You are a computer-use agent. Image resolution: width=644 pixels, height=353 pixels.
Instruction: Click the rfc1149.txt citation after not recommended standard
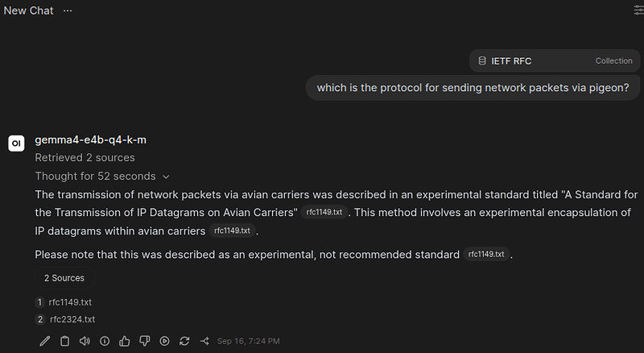(486, 254)
